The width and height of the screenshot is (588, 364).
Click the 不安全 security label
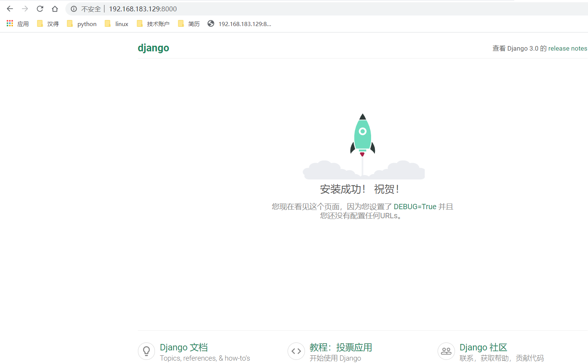click(91, 9)
